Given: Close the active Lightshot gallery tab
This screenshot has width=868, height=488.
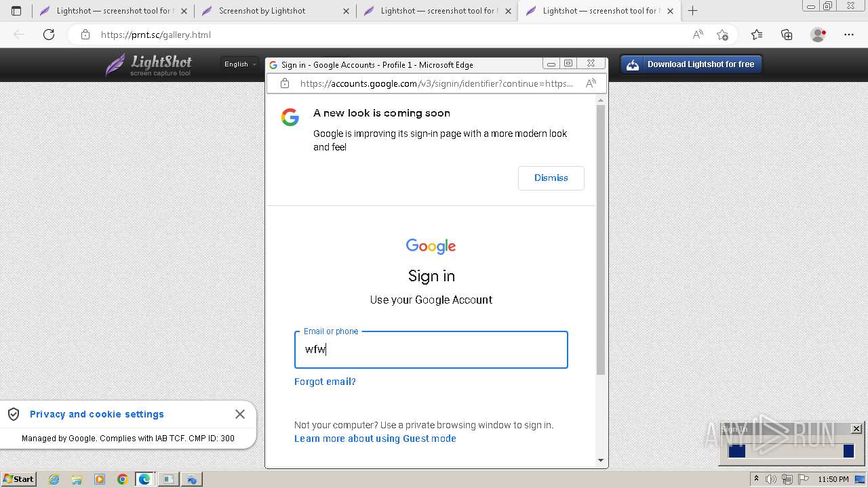Looking at the screenshot, I should (670, 11).
